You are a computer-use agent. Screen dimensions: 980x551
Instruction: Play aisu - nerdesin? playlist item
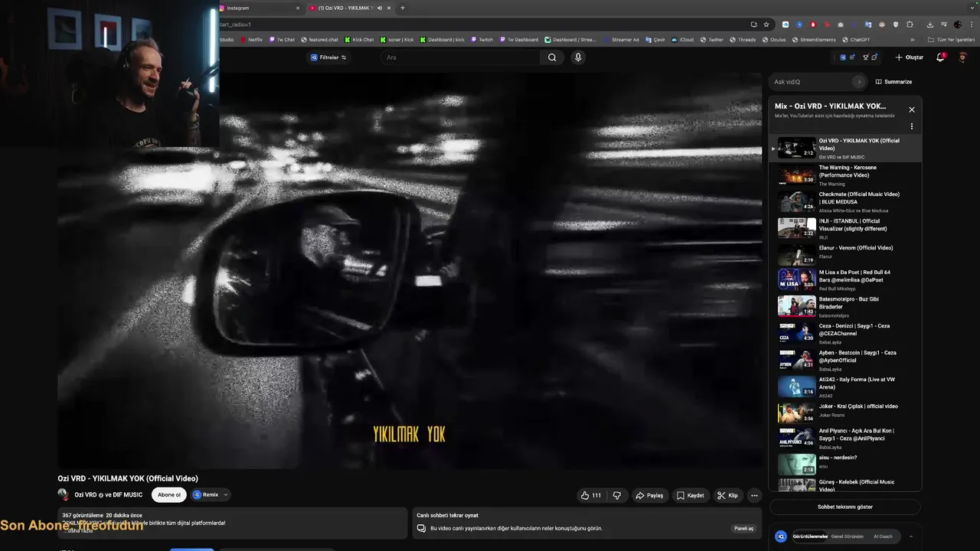(845, 465)
